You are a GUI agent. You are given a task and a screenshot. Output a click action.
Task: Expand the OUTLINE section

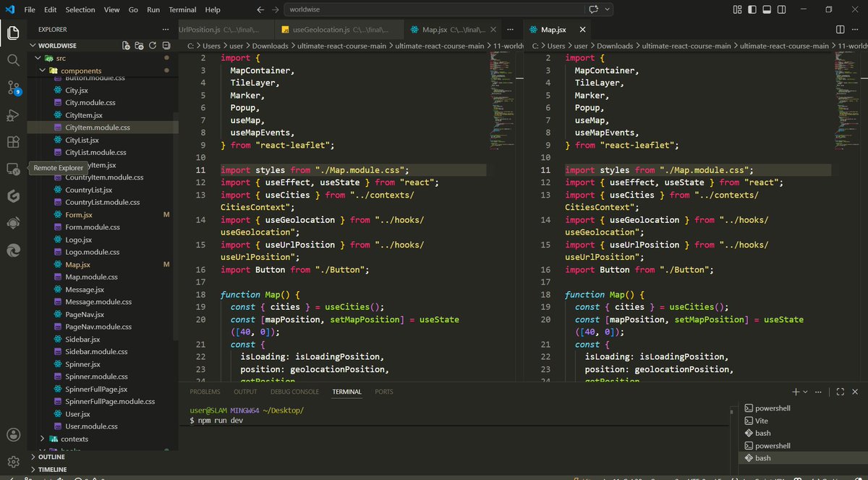point(50,457)
